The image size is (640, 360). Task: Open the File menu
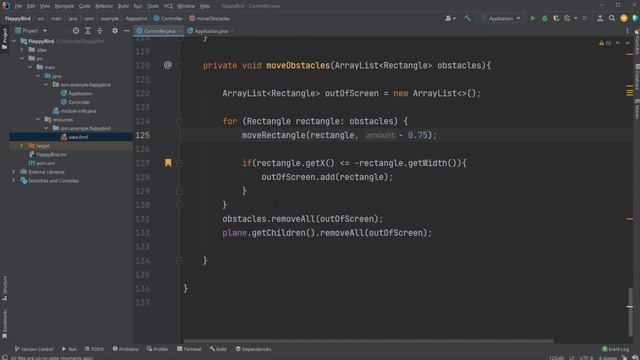(18, 6)
